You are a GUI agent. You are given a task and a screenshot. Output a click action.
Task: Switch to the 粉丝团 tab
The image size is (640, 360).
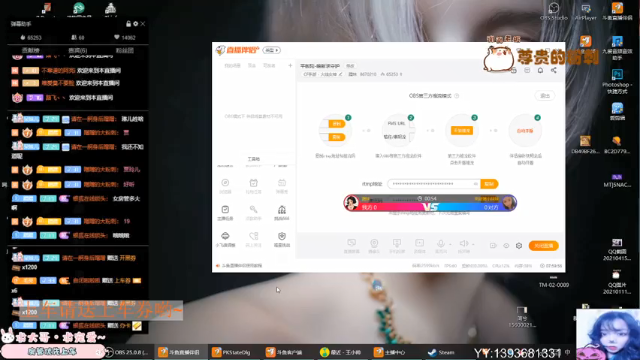(x=124, y=50)
